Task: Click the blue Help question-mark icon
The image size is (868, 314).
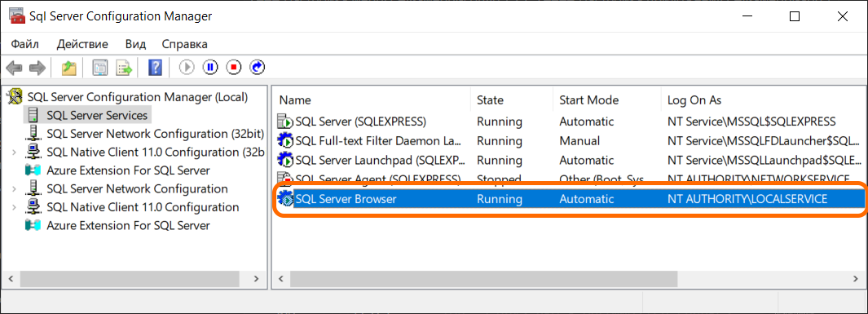Action: (x=155, y=69)
